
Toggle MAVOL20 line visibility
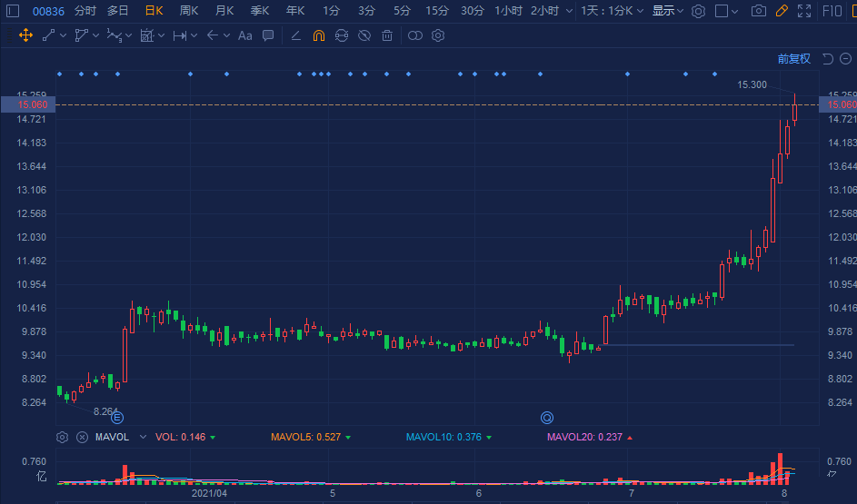(589, 437)
